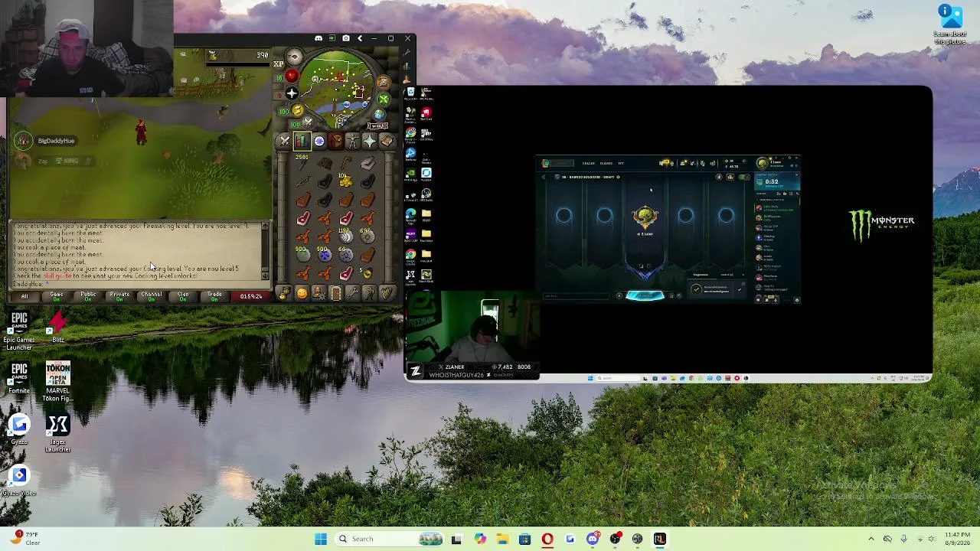Toggle the Private chat filter
This screenshot has height=551, width=980.
pos(119,296)
